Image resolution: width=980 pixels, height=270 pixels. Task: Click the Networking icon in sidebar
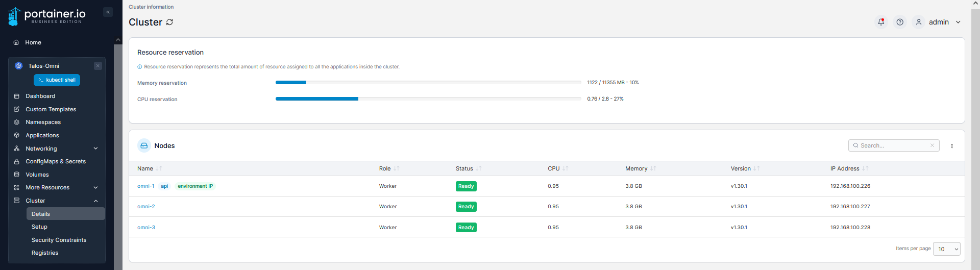16,149
